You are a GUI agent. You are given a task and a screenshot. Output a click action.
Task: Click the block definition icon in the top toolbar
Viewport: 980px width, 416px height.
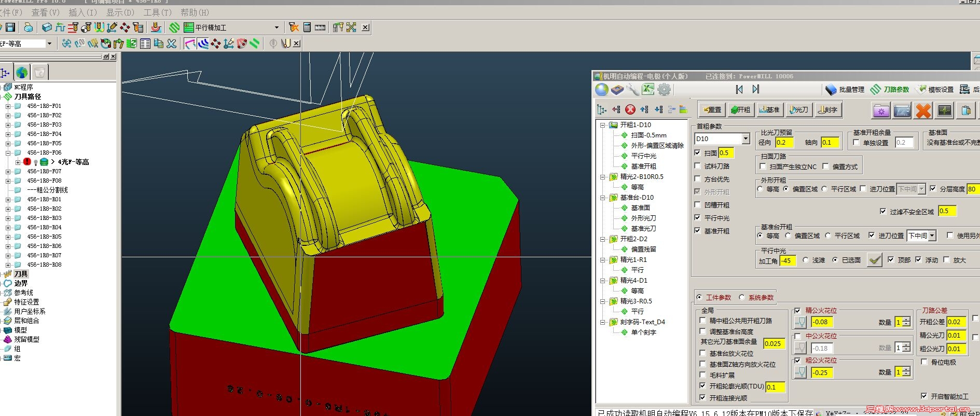click(47, 27)
